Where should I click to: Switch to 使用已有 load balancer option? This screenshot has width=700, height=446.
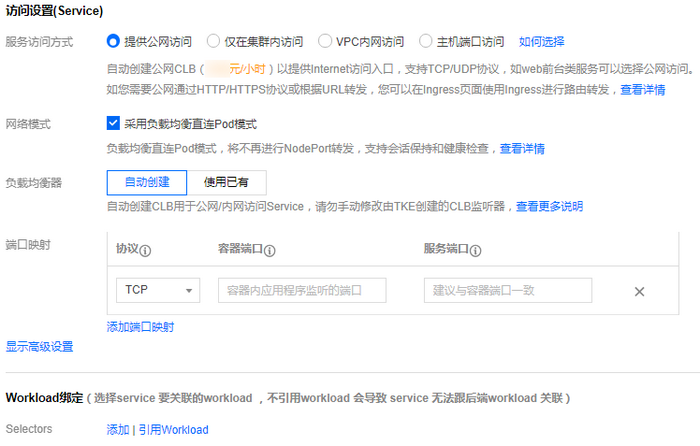[227, 182]
